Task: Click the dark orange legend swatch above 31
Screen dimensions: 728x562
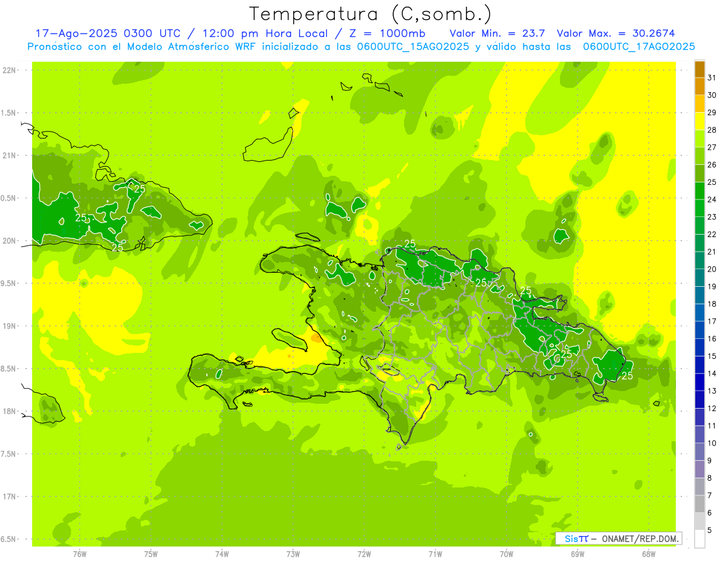Action: tap(699, 69)
